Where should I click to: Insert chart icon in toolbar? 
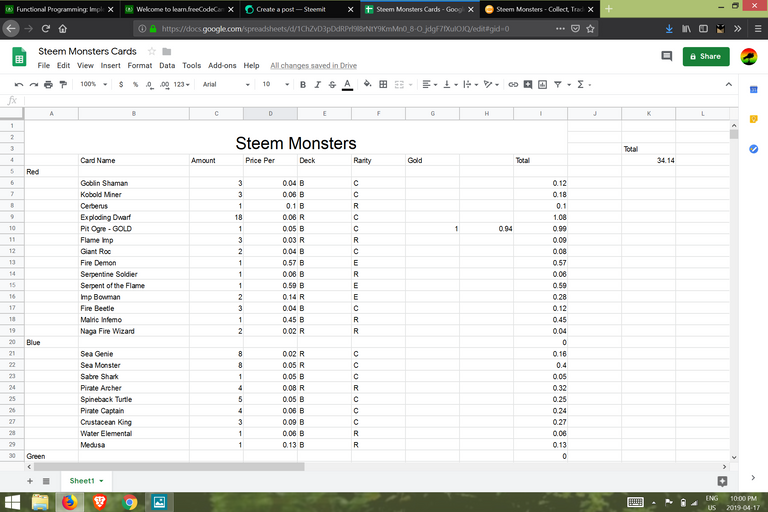click(x=542, y=85)
